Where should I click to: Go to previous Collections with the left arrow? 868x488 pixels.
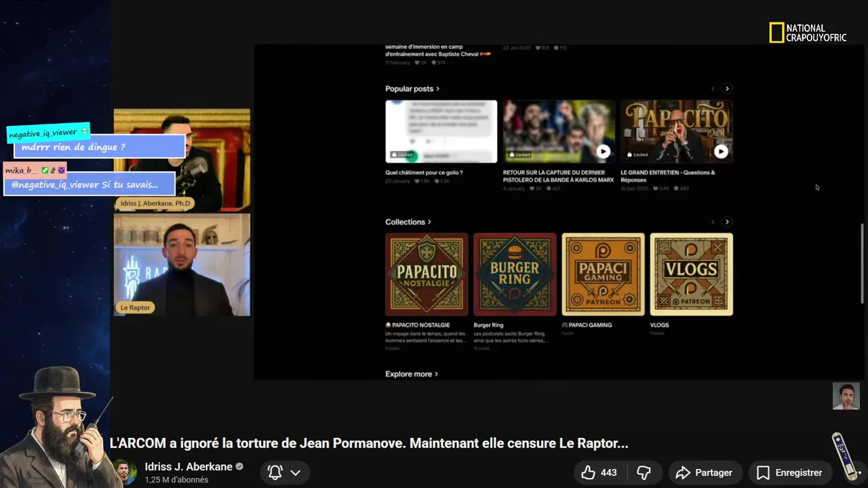(x=713, y=222)
